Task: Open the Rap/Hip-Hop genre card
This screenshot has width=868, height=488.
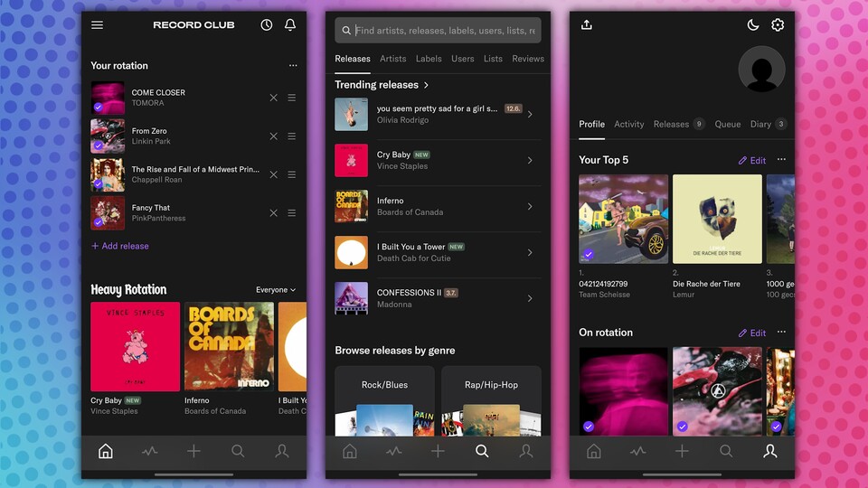Action: [x=492, y=401]
